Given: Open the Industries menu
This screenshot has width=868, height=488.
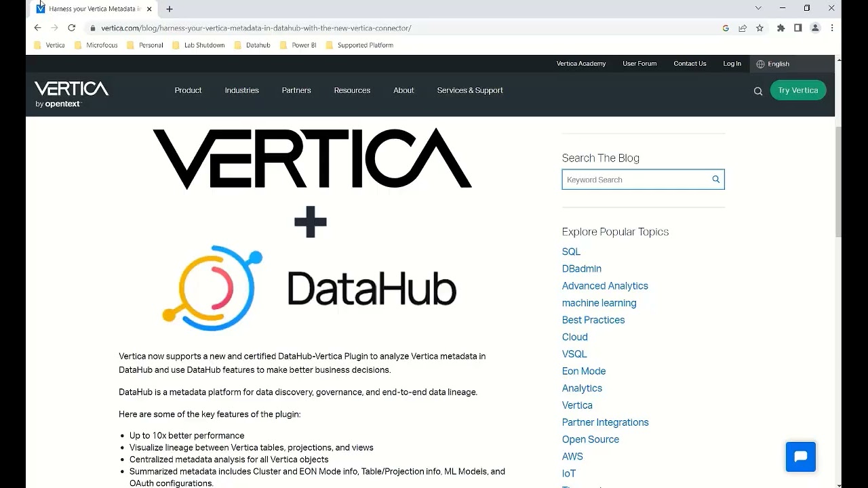Looking at the screenshot, I should [x=242, y=90].
